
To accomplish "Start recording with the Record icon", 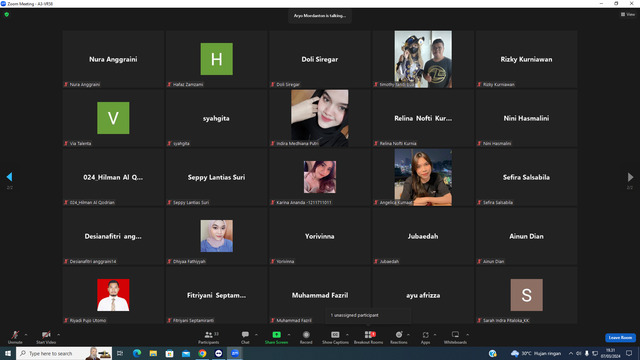I will [306, 337].
